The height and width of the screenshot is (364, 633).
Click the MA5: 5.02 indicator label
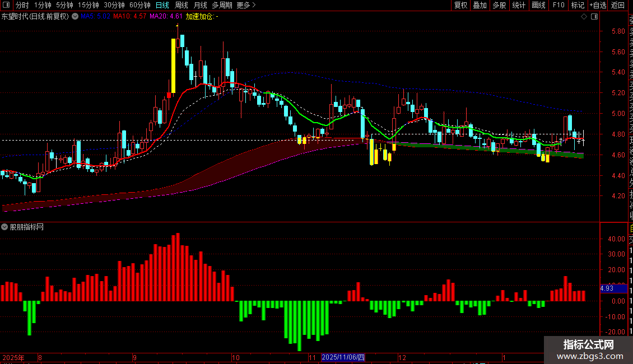95,17
